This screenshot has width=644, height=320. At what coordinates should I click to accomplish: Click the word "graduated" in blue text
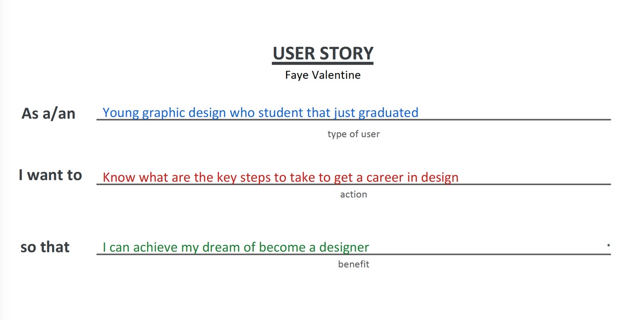[388, 113]
